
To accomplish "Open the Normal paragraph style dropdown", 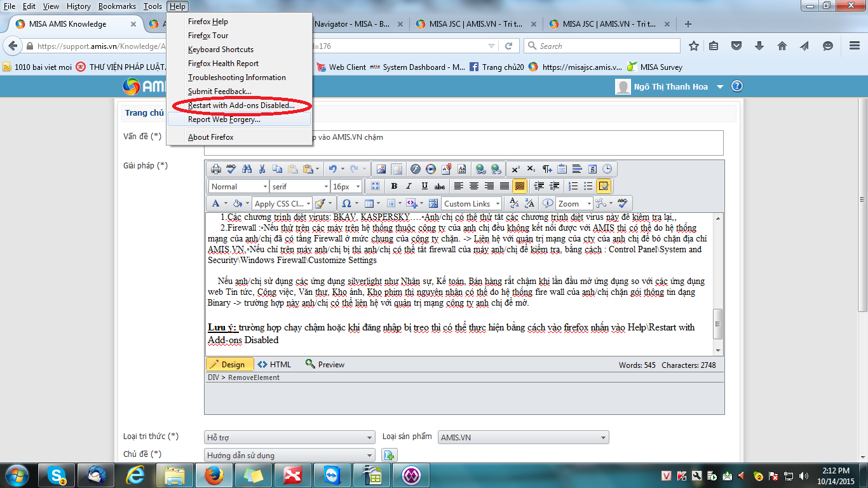I will click(238, 186).
